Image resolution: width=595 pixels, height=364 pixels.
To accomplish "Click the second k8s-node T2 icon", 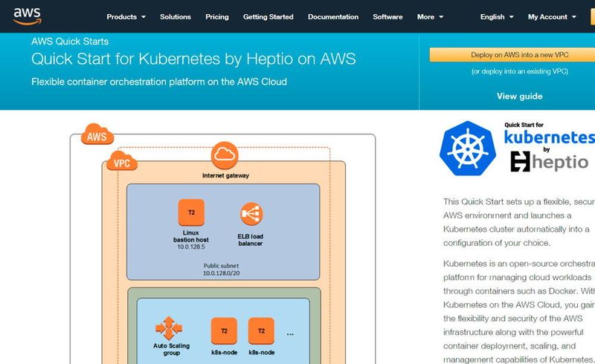I will pos(261,331).
